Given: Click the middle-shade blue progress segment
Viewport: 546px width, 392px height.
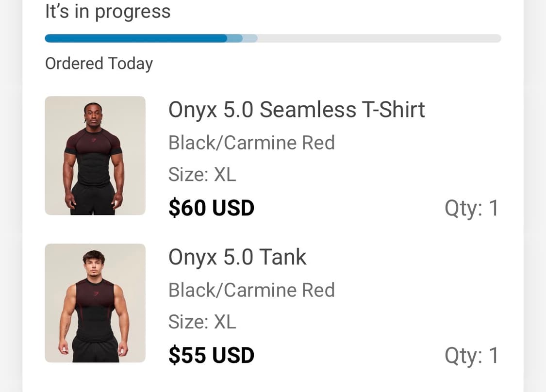Looking at the screenshot, I should [235, 38].
